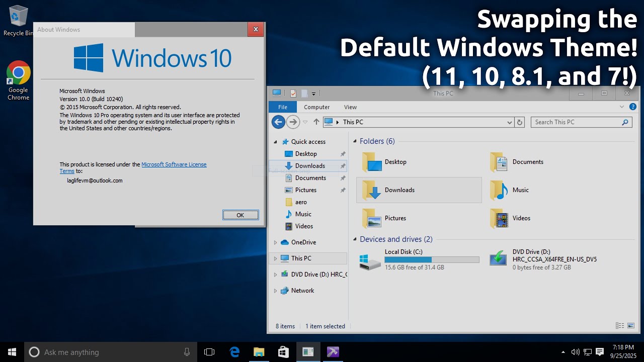Go back with the blue Back arrow
This screenshot has width=644, height=362.
coord(278,122)
